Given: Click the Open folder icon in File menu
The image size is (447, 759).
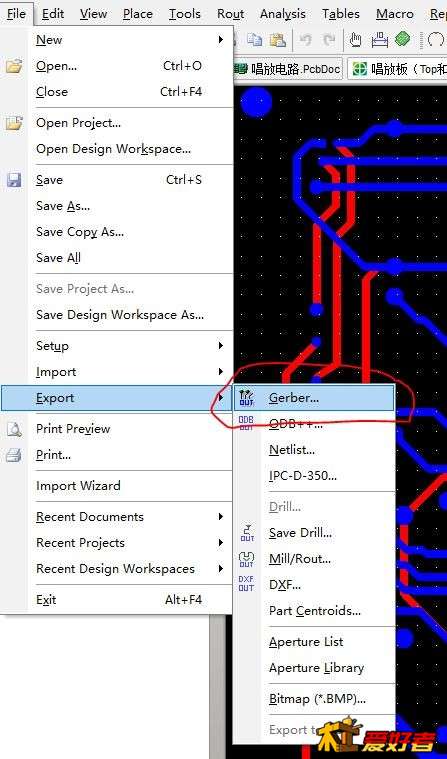Looking at the screenshot, I should [x=14, y=66].
